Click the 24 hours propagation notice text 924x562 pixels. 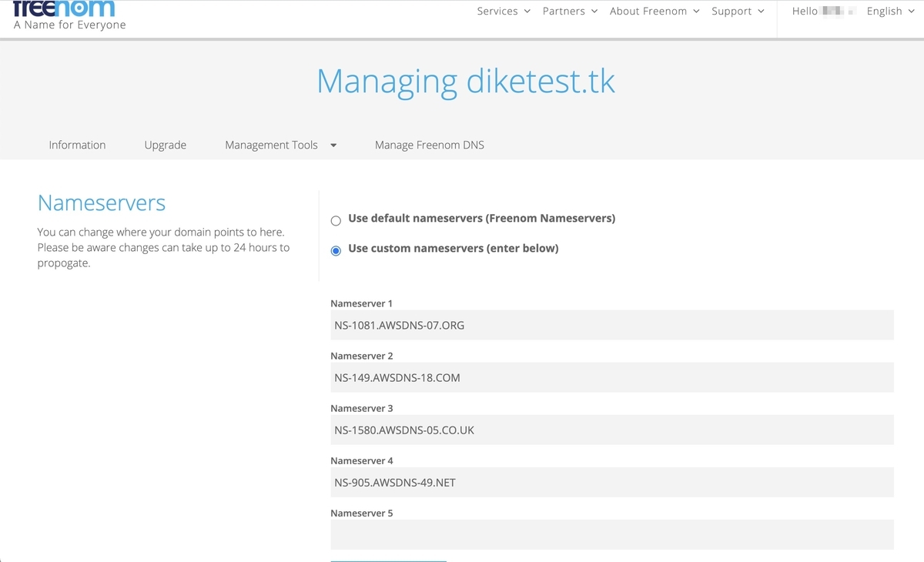click(163, 248)
